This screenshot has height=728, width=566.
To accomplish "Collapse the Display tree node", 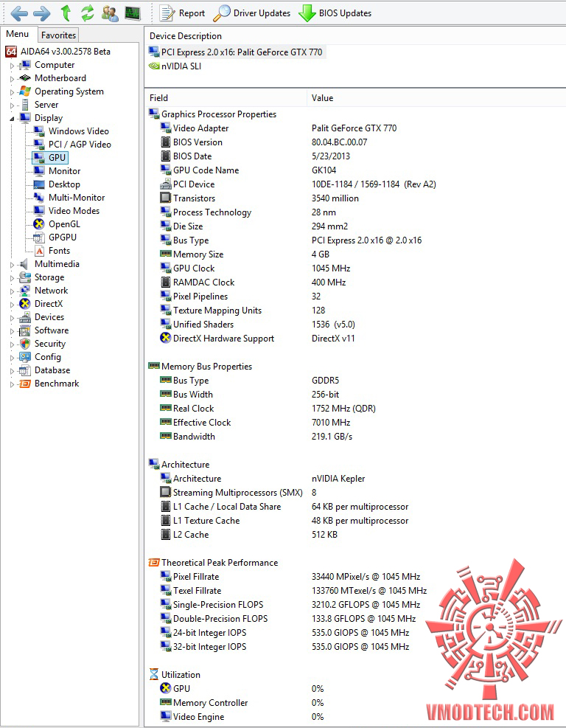I will [x=13, y=119].
